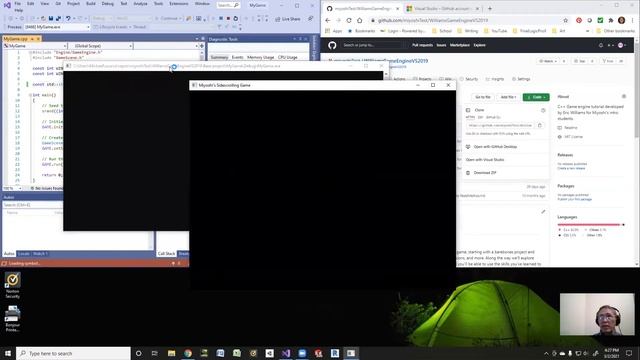Open Other bookmarks folder in Chrome

[616, 31]
